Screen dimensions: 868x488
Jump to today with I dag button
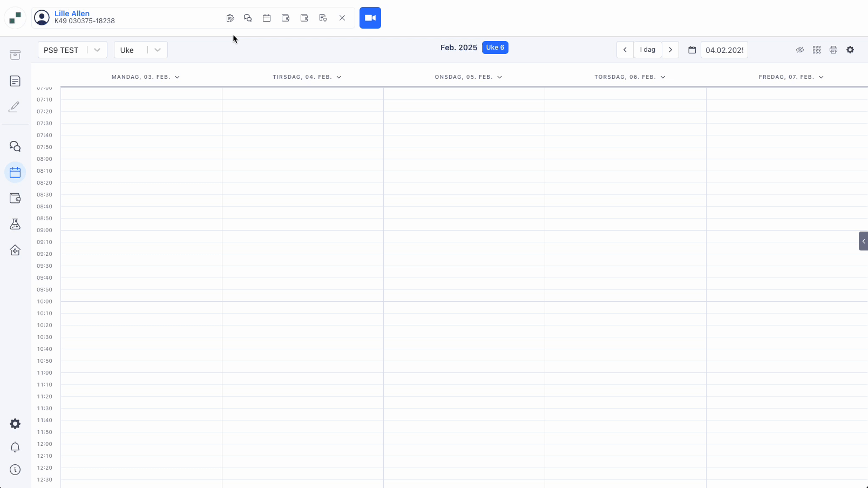click(x=647, y=50)
